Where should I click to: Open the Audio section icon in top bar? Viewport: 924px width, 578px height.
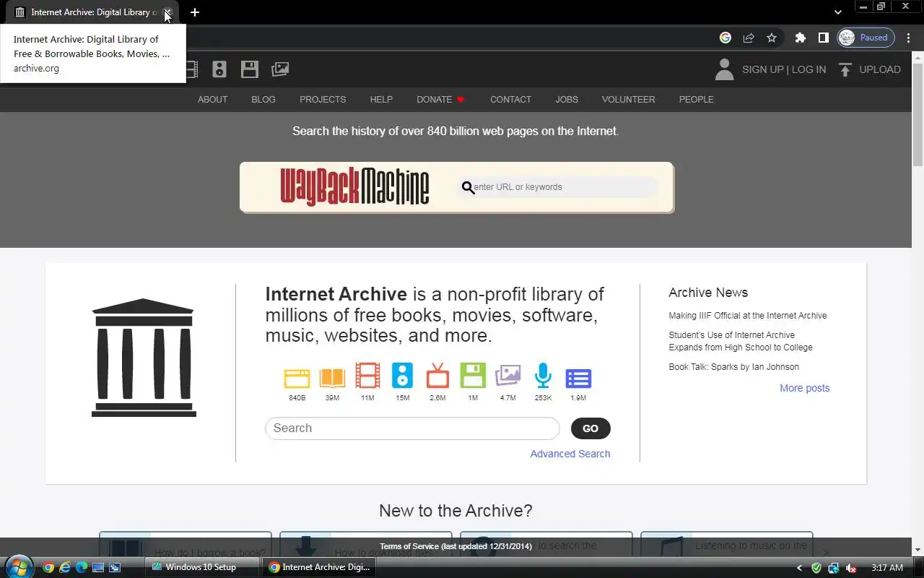tap(219, 69)
